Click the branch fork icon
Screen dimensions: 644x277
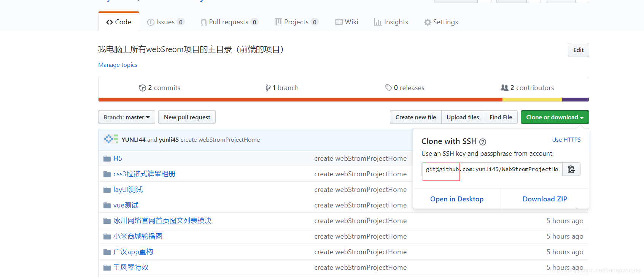(x=268, y=88)
